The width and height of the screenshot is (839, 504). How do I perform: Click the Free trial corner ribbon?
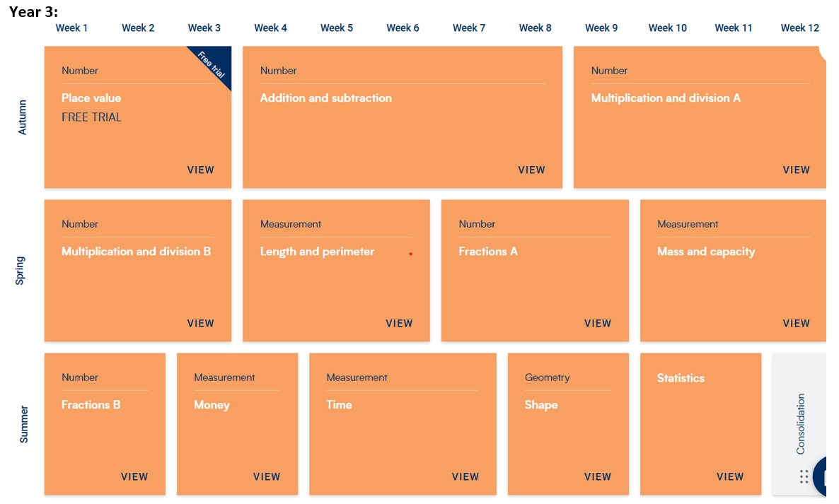(214, 64)
